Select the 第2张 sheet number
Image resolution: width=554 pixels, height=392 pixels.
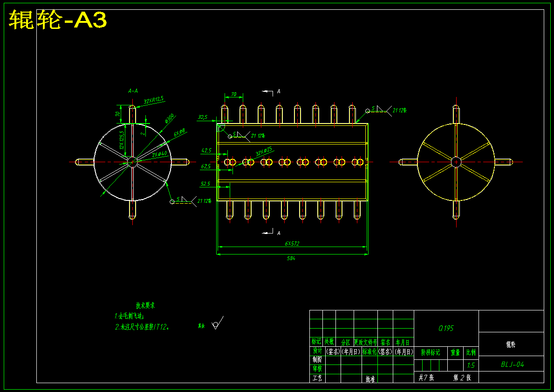(x=462, y=378)
